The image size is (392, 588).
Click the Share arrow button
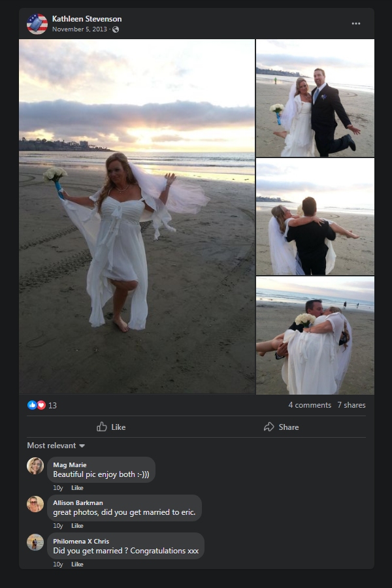(x=281, y=427)
